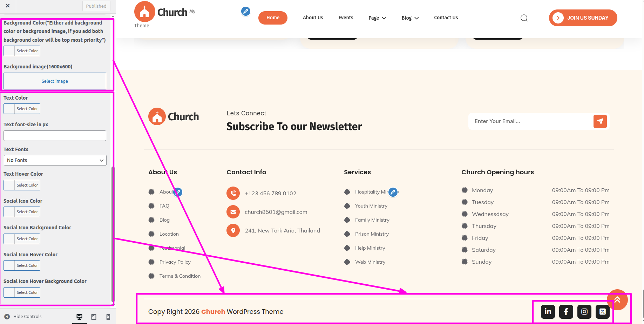Image resolution: width=644 pixels, height=324 pixels.
Task: Expand the Page menu dropdown
Action: 377,18
